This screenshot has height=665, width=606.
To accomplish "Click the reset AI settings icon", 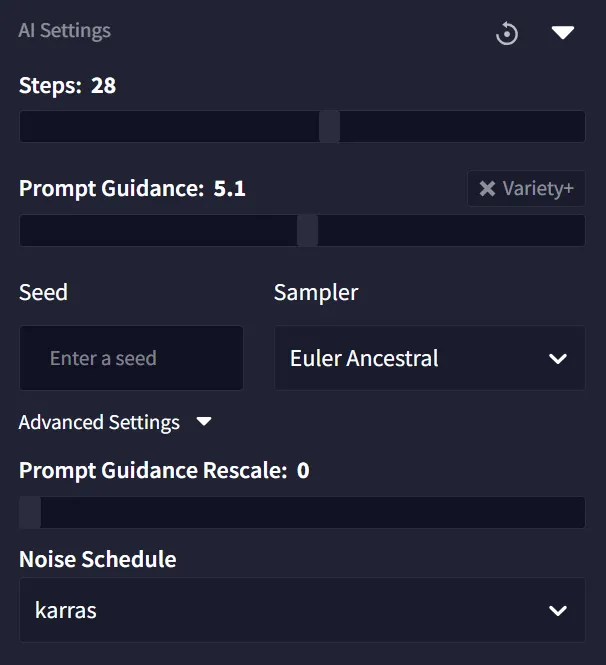I will point(507,34).
